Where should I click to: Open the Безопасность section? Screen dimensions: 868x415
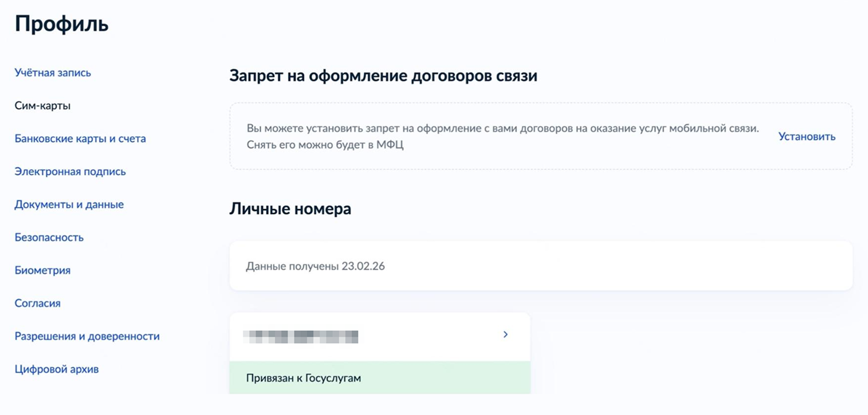click(x=49, y=237)
